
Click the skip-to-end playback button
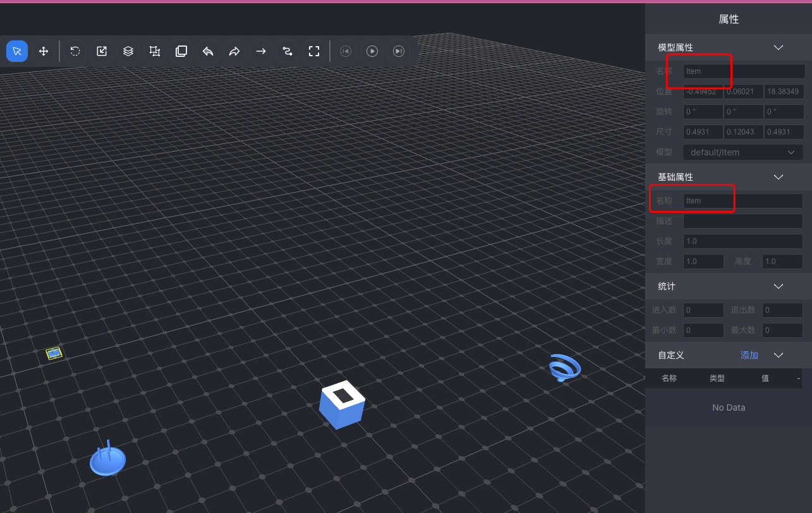pyautogui.click(x=399, y=51)
